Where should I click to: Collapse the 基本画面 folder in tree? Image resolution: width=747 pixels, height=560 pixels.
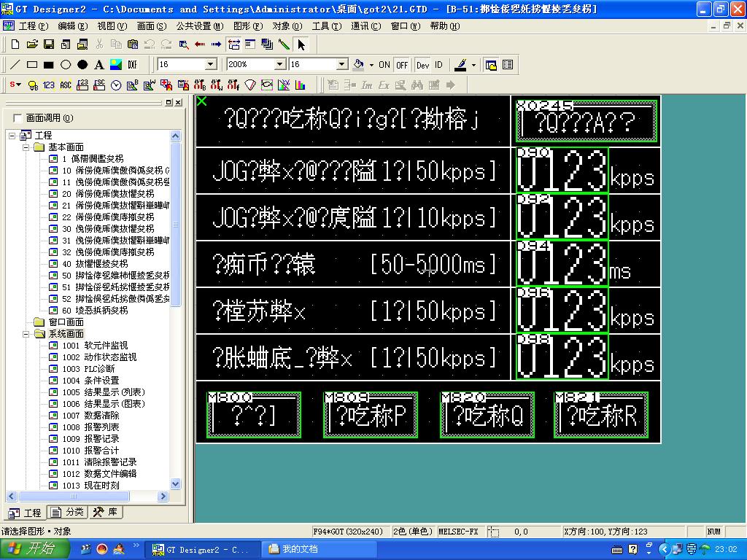tap(26, 147)
